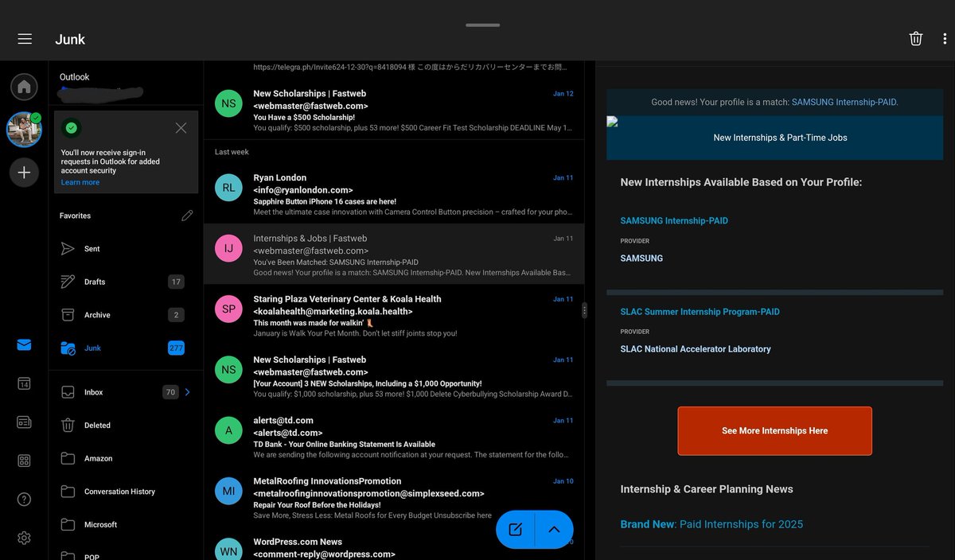955x560 pixels.
Task: Click the IJ sender avatar
Action: pos(228,248)
